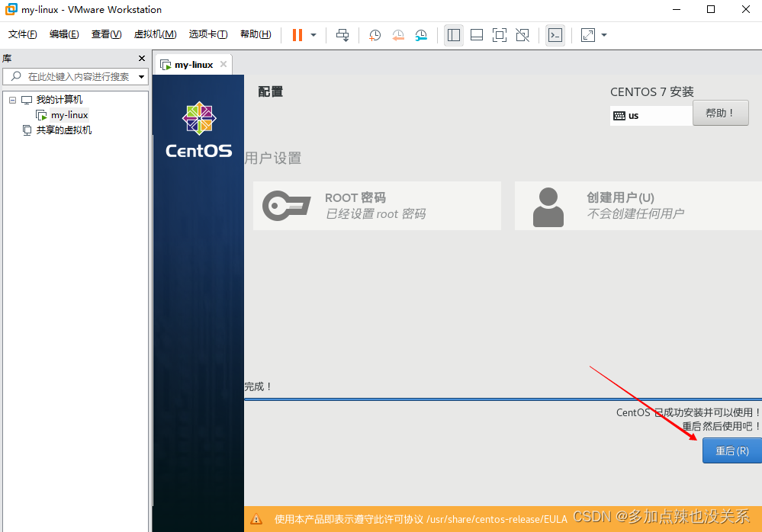Click the user silhouette icon
762x532 pixels.
[x=548, y=207]
